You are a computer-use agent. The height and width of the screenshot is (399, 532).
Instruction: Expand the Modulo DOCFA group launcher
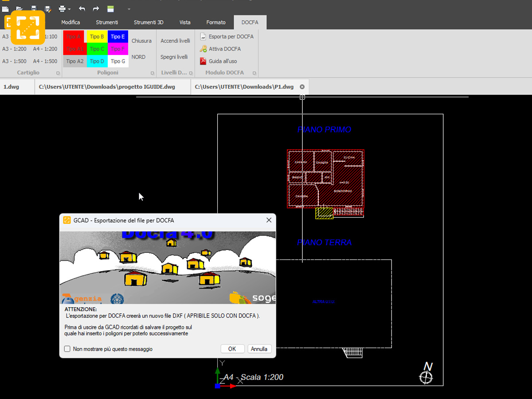pyautogui.click(x=254, y=73)
